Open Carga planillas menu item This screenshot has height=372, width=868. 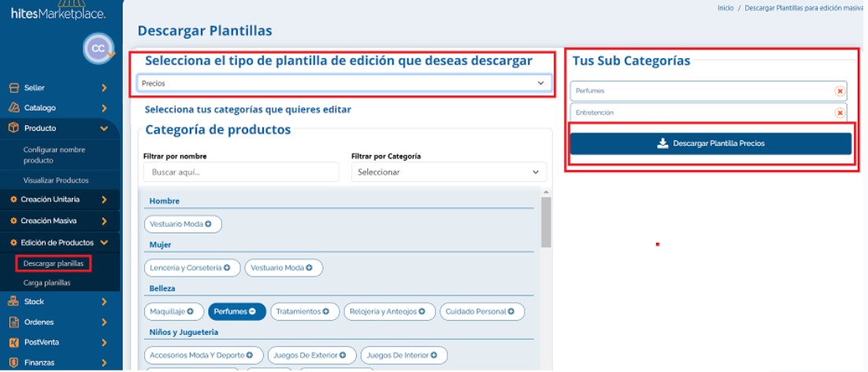[x=47, y=283]
